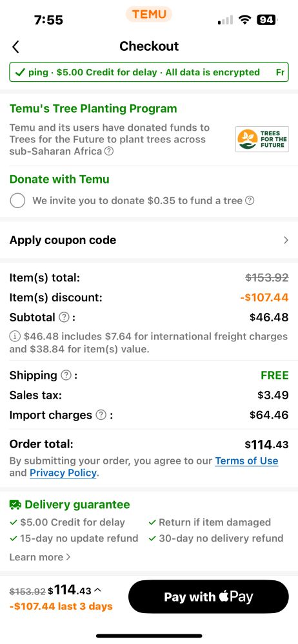298x644 pixels.
Task: Tap the Temu's Tree Planting Program title
Action: 93,109
